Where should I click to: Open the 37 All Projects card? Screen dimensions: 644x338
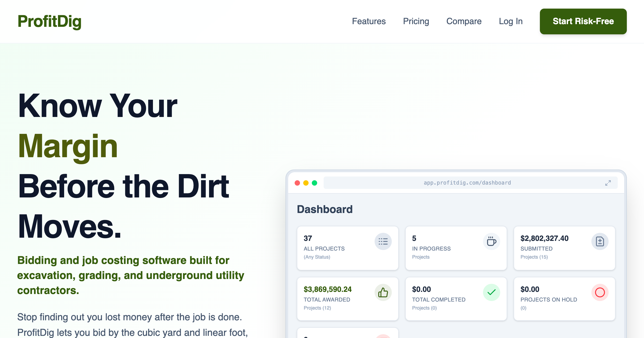(x=347, y=248)
